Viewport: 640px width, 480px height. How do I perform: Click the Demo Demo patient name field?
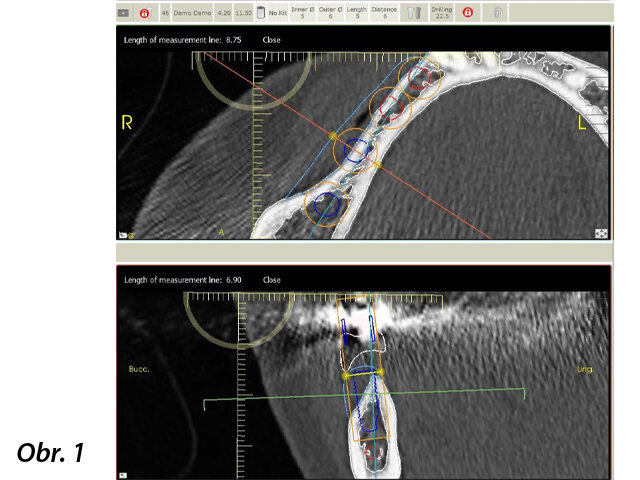[x=192, y=14]
